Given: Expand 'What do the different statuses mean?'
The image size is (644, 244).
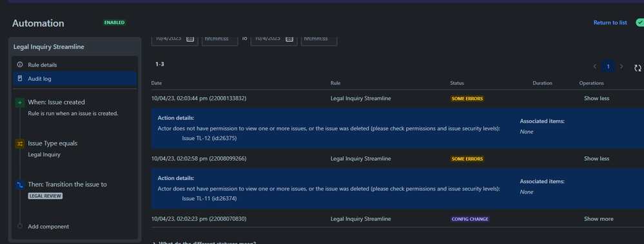Looking at the screenshot, I should 204,242.
